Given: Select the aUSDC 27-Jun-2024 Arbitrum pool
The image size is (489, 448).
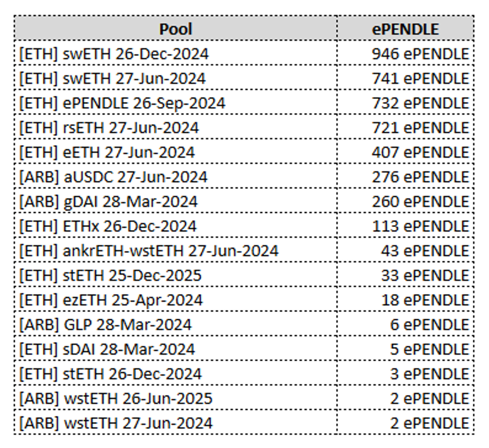Looking at the screenshot, I should coord(113,177).
